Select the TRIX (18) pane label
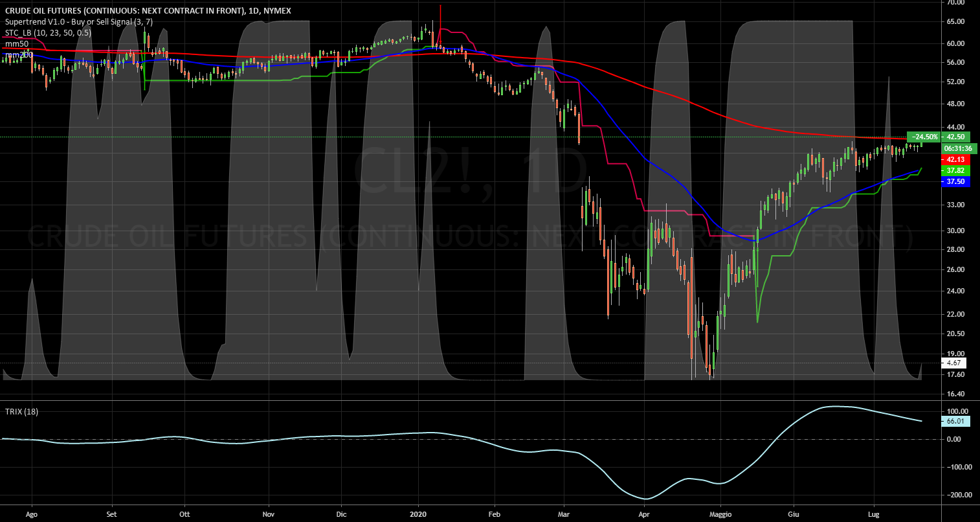The height and width of the screenshot is (522, 980). point(21,411)
